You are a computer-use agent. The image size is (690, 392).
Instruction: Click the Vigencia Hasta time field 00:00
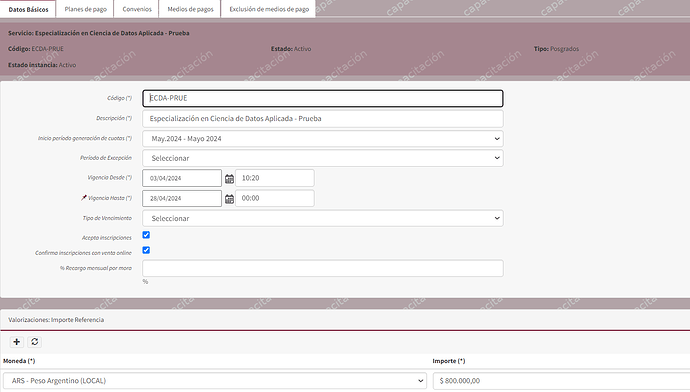275,198
